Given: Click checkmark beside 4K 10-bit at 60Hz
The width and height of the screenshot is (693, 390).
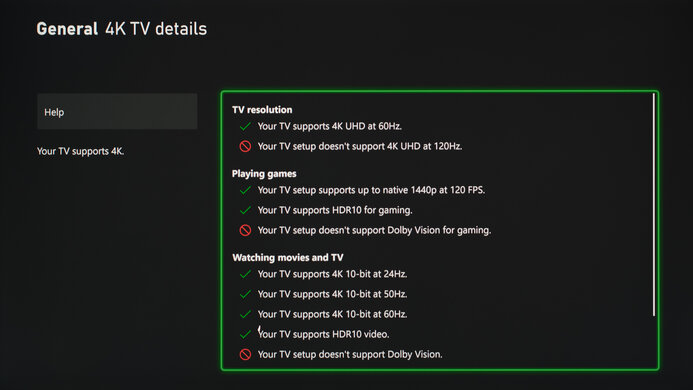Looking at the screenshot, I should [x=245, y=314].
